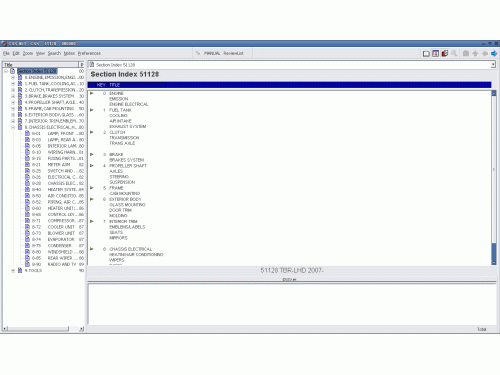500x375 pixels.
Task: Click the ReviewList button in toolbar
Action: 233,53
